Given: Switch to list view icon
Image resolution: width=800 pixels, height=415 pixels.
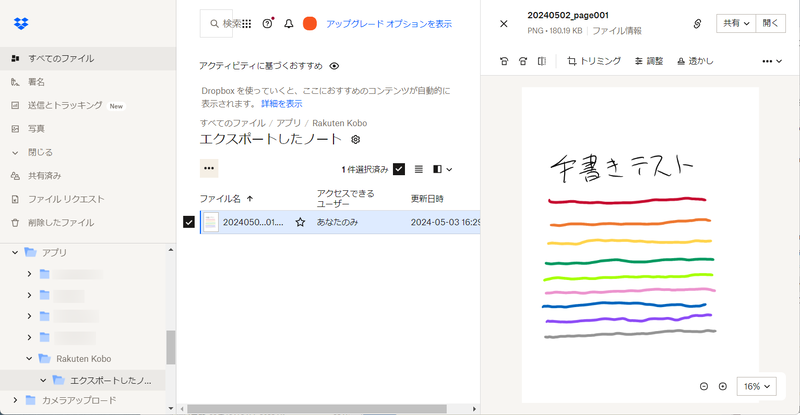Looking at the screenshot, I should point(418,169).
